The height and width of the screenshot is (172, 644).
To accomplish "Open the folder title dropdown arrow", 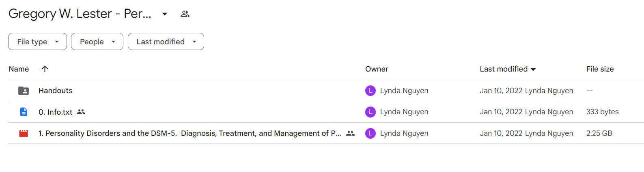I will coord(165,14).
